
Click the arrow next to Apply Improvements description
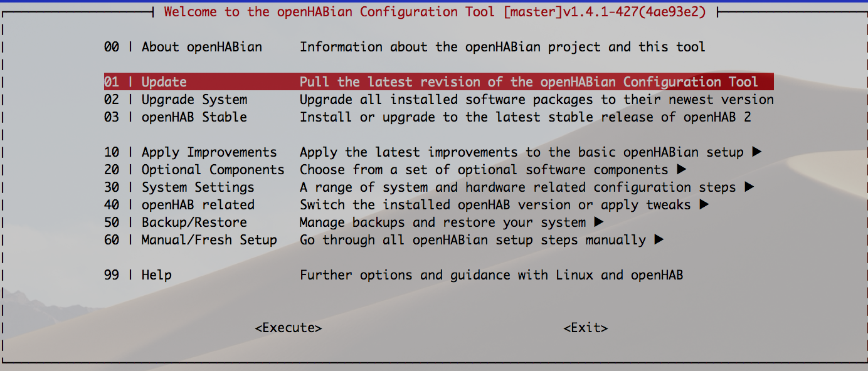click(757, 152)
